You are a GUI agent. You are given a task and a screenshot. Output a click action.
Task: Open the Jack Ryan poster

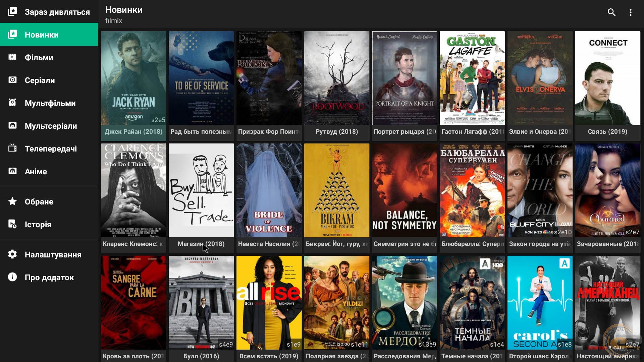click(133, 78)
